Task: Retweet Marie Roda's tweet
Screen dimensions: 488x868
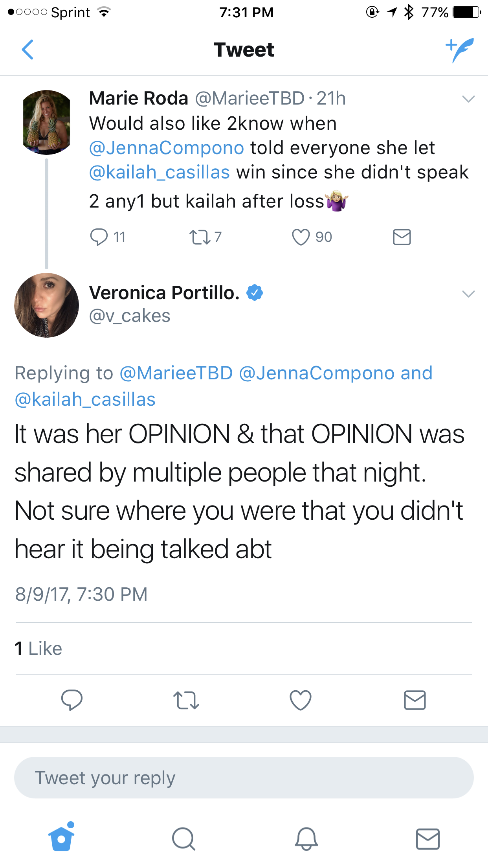Action: (200, 237)
